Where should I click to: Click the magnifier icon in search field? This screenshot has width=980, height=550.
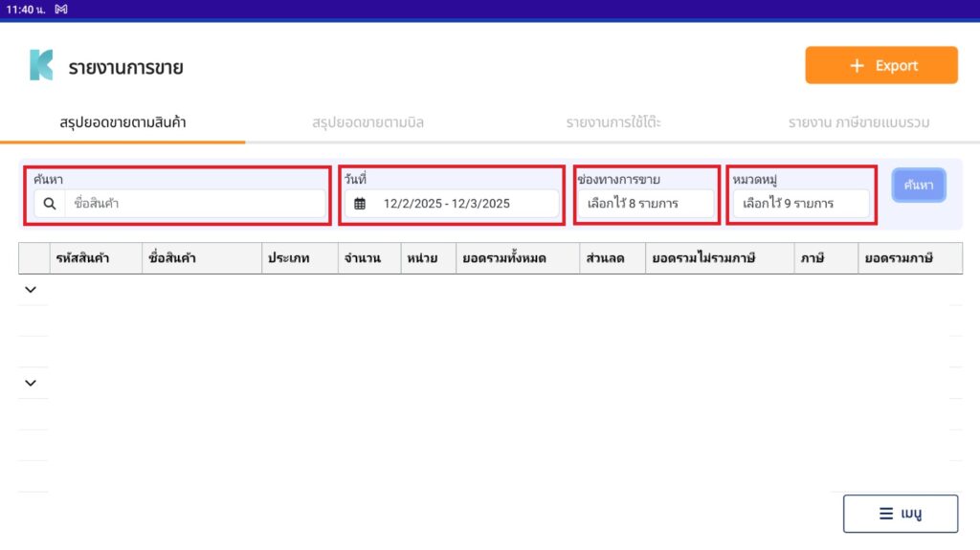point(50,204)
